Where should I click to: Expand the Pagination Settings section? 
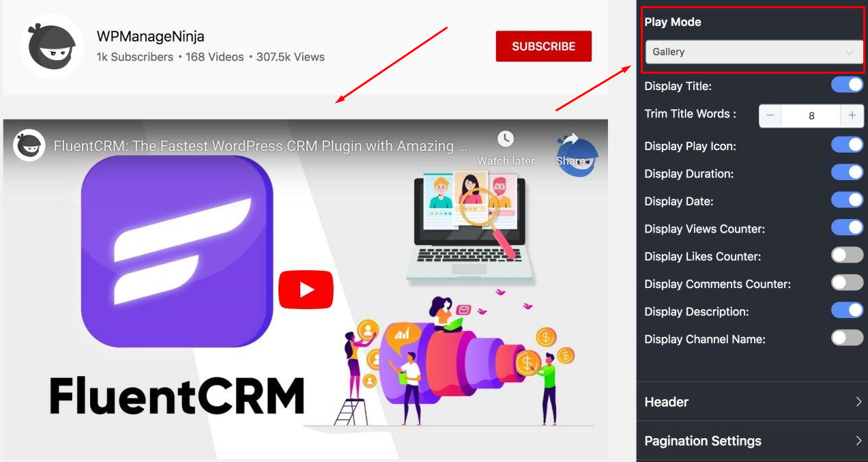(752, 441)
